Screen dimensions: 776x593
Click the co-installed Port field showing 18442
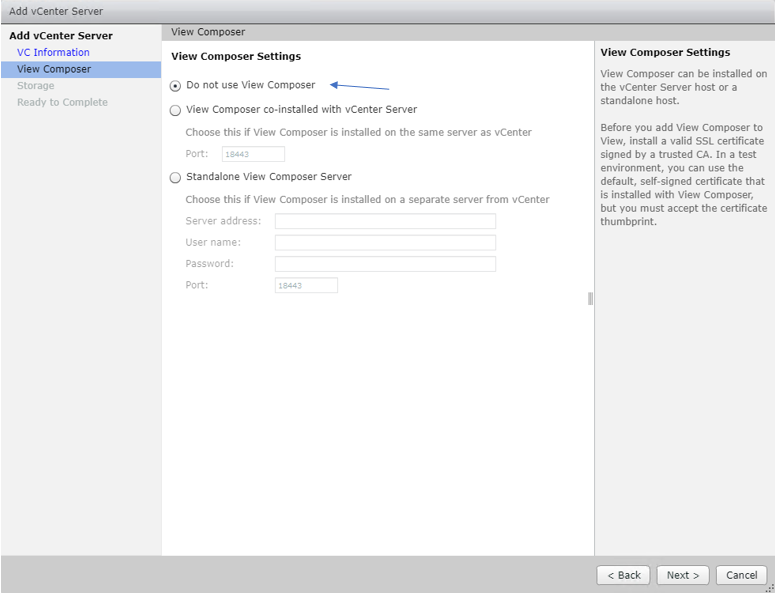tap(253, 154)
